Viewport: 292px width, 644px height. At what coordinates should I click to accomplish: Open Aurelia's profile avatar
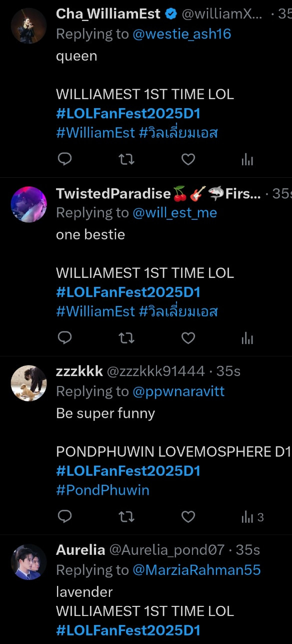pos(28,562)
